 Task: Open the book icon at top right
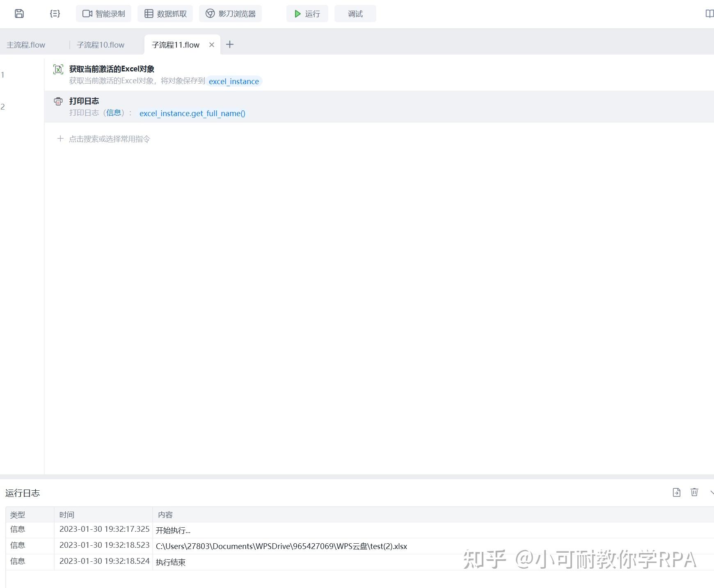tap(709, 14)
